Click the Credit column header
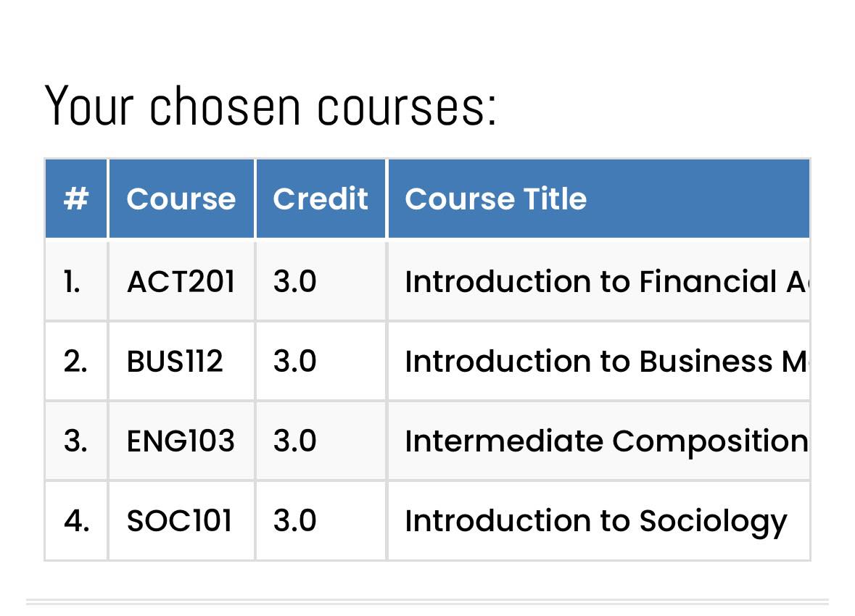 tap(321, 199)
